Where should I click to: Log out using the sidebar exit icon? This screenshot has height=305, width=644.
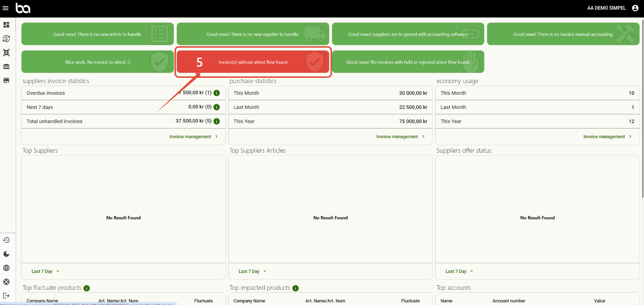pos(6,296)
